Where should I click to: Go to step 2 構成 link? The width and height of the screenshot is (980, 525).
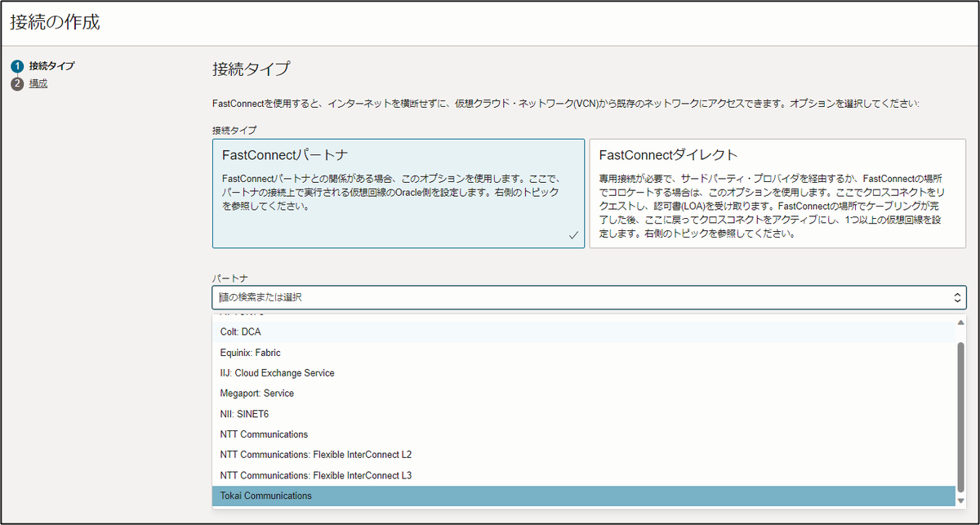[38, 83]
